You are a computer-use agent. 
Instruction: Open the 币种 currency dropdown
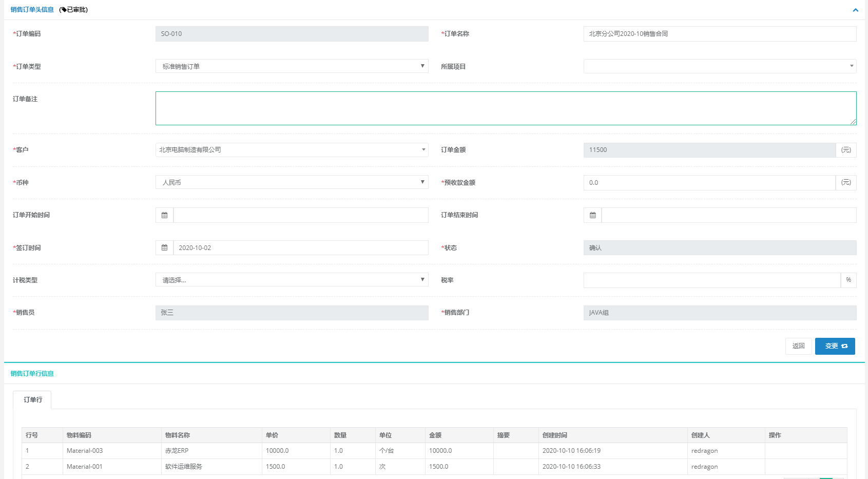(292, 182)
